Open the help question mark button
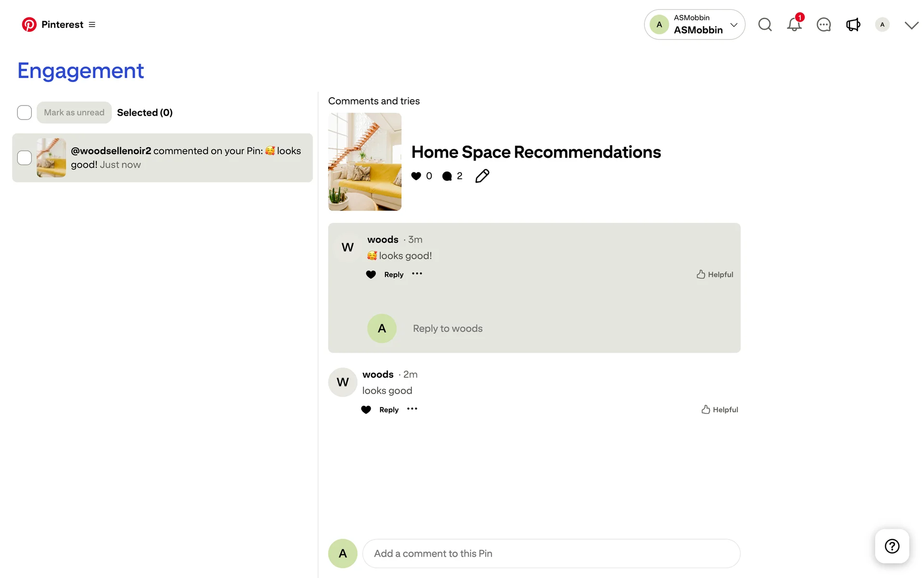Image resolution: width=924 pixels, height=578 pixels. [892, 546]
